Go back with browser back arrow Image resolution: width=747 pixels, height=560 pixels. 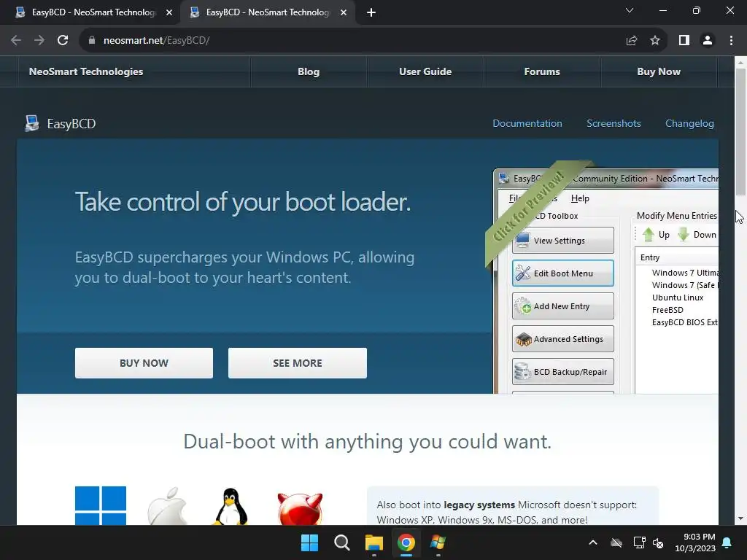(x=16, y=41)
